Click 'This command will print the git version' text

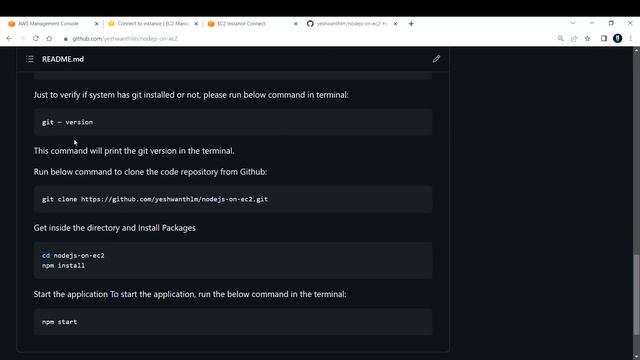click(134, 151)
